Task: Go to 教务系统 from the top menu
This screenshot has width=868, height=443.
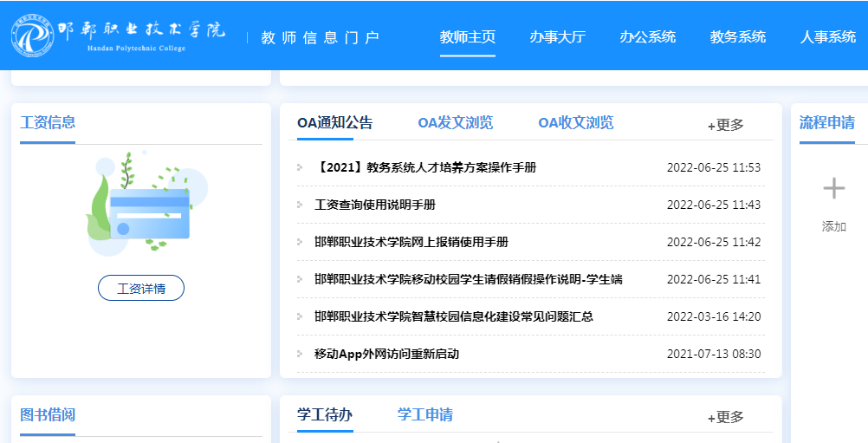Action: (738, 37)
